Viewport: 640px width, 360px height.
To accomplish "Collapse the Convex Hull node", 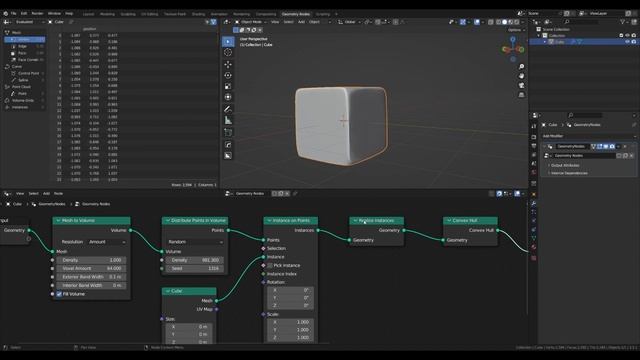I will click(x=449, y=220).
